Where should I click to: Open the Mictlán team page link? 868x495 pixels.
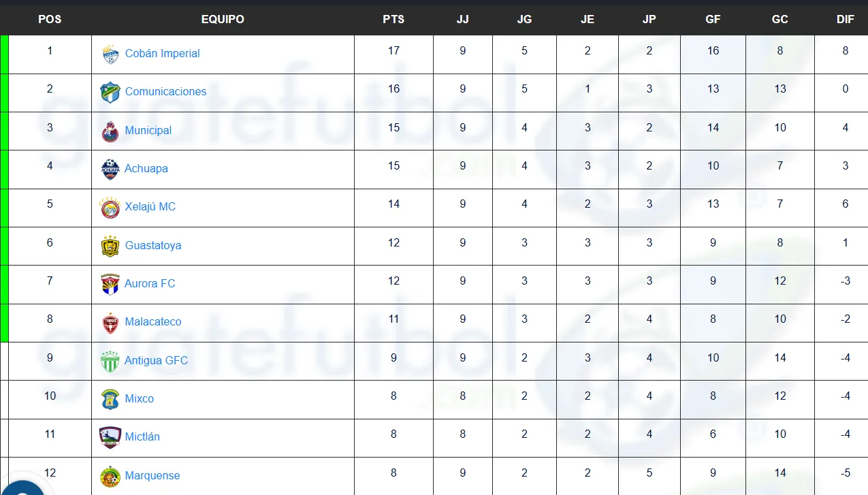(142, 437)
